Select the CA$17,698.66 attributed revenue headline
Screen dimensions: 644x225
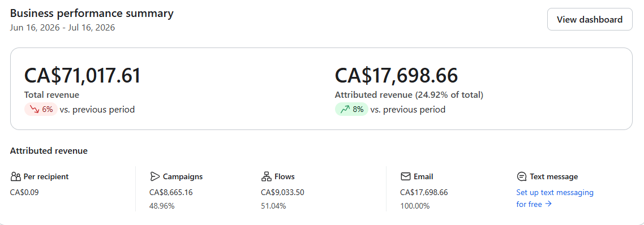(396, 76)
